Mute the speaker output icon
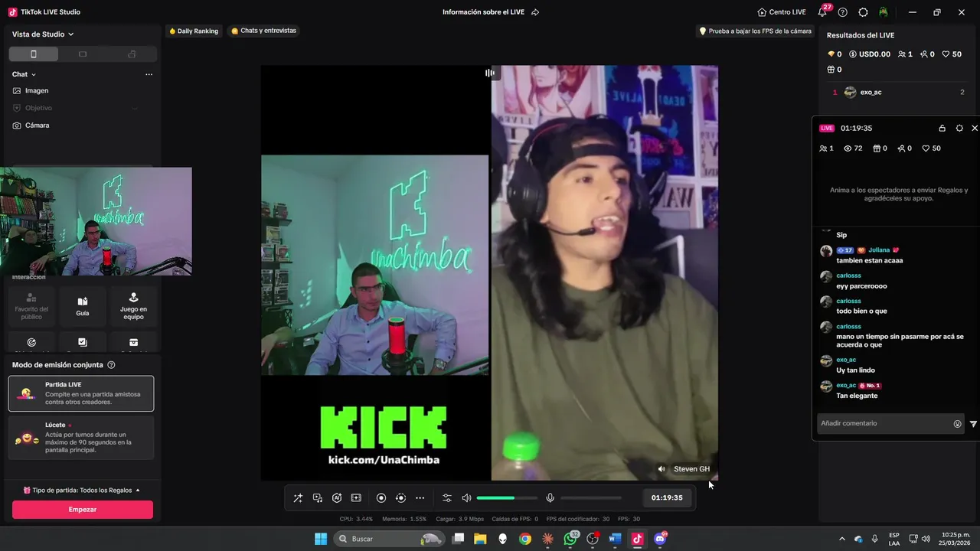Viewport: 980px width, 551px height. click(x=466, y=497)
